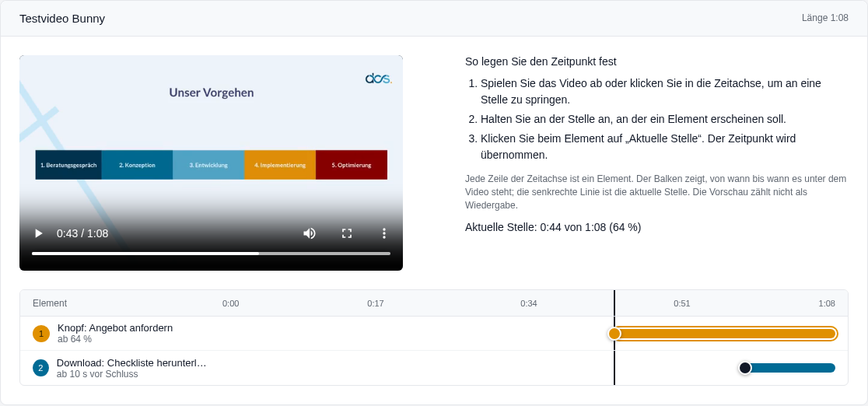868x406 pixels.
Task: Click the 'ab 64 %' start value
Action: [x=75, y=339]
